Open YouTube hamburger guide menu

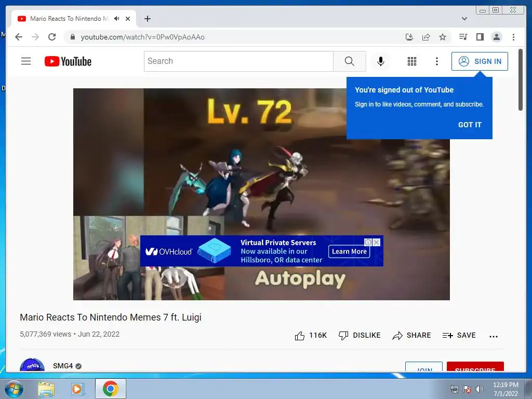click(x=26, y=61)
